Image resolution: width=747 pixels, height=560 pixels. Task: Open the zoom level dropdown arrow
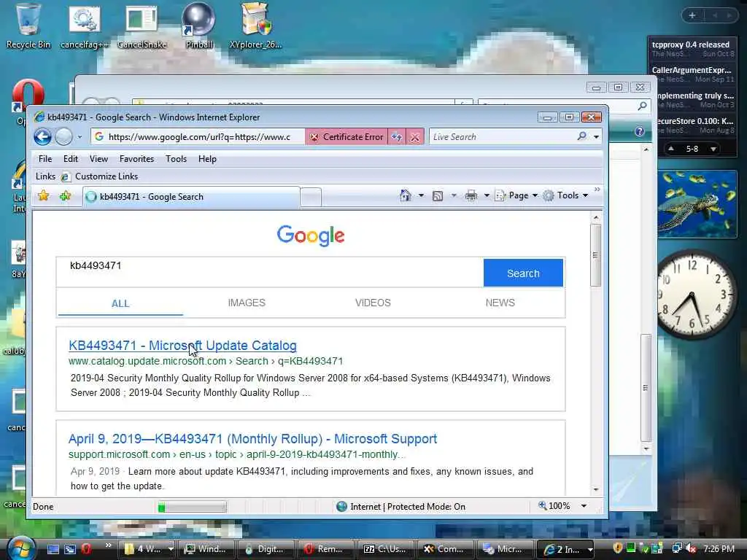[584, 506]
